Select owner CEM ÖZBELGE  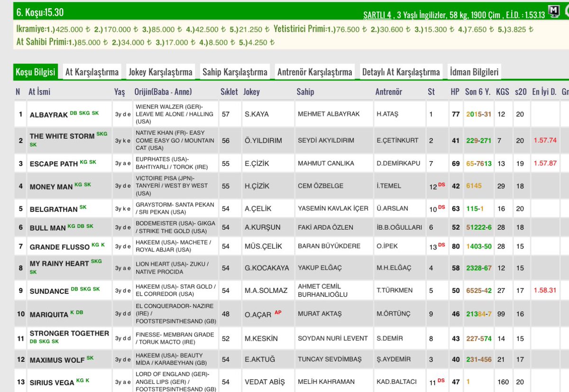[x=321, y=186]
